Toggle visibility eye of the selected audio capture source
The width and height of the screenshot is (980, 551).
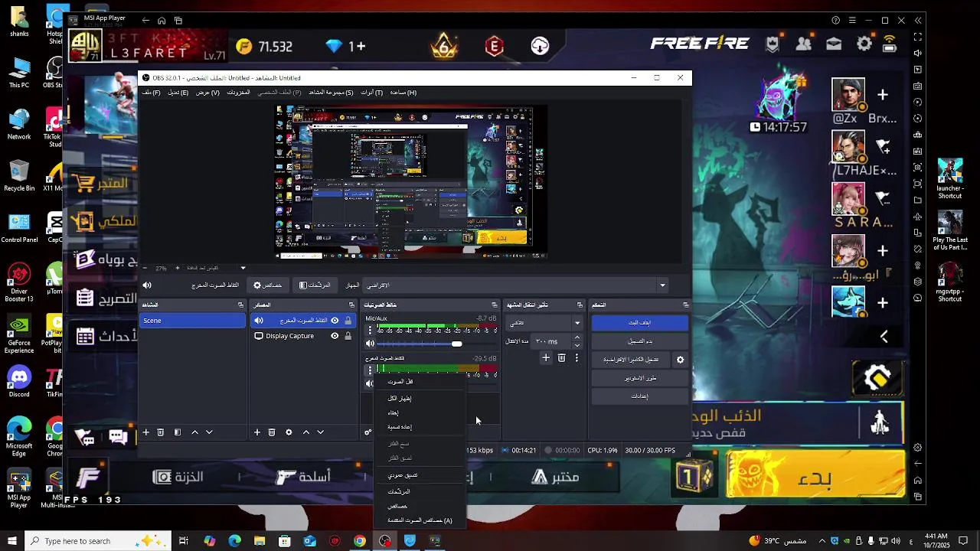coord(335,321)
